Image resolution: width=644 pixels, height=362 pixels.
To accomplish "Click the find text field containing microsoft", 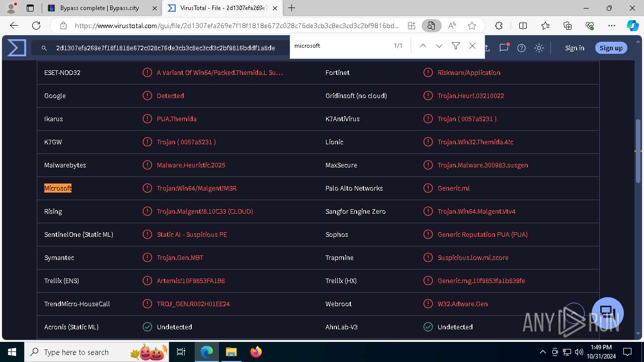I will [342, 46].
